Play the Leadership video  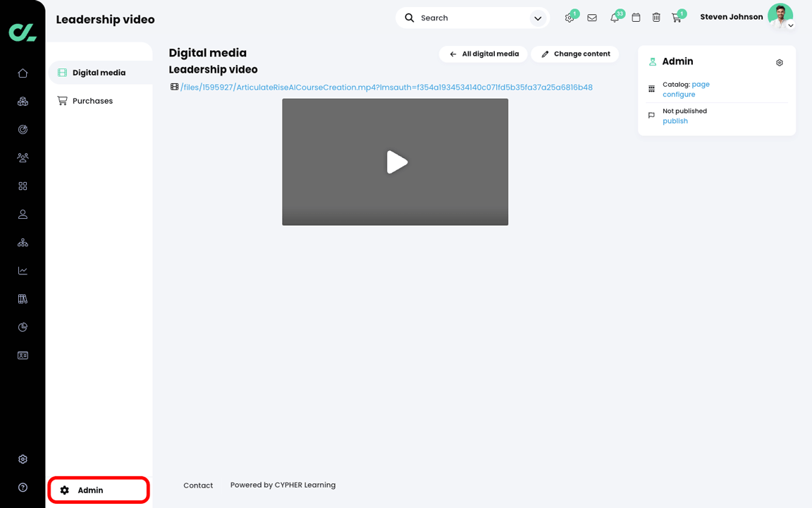point(396,162)
